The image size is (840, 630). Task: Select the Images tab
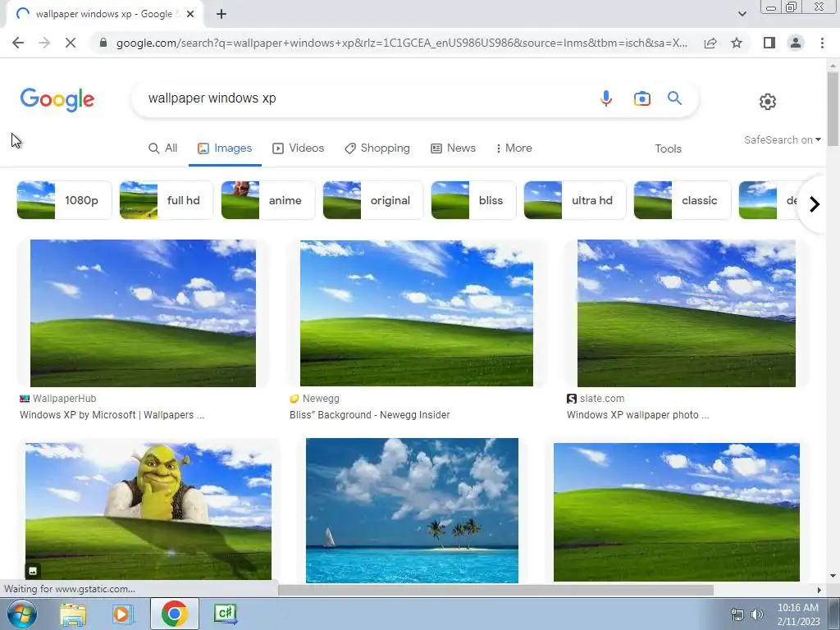point(225,148)
